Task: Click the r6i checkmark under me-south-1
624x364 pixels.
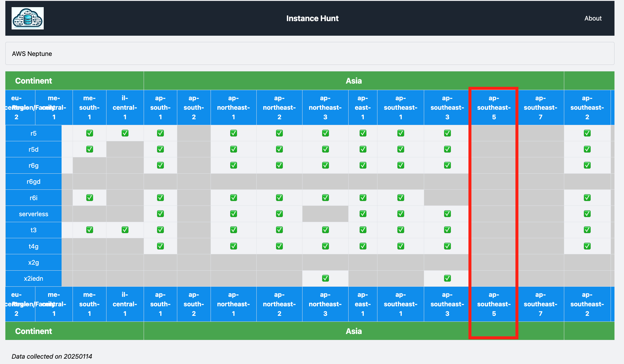Action: pyautogui.click(x=90, y=197)
